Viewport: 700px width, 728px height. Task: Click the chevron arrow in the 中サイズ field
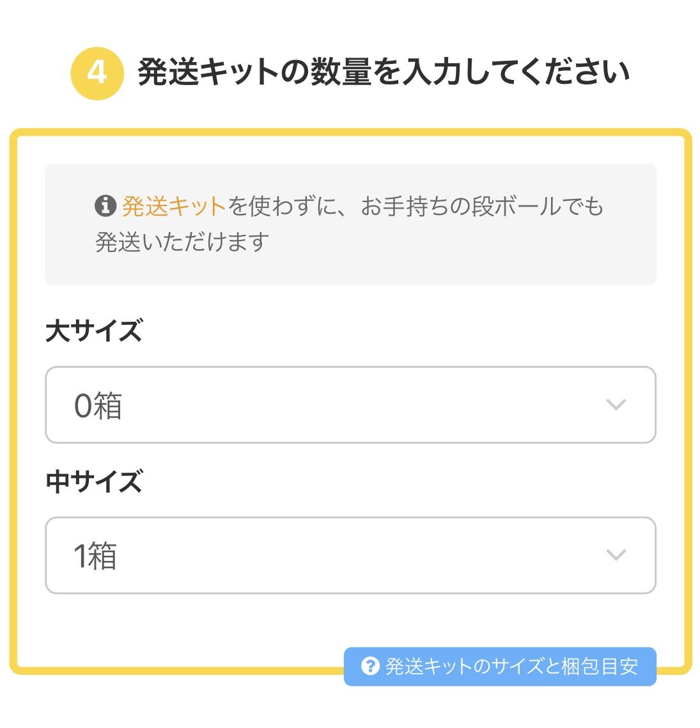click(x=615, y=555)
